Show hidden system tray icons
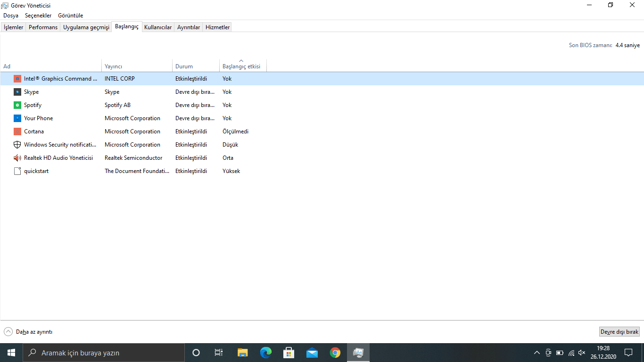Viewport: 644px width, 362px height. (x=537, y=353)
